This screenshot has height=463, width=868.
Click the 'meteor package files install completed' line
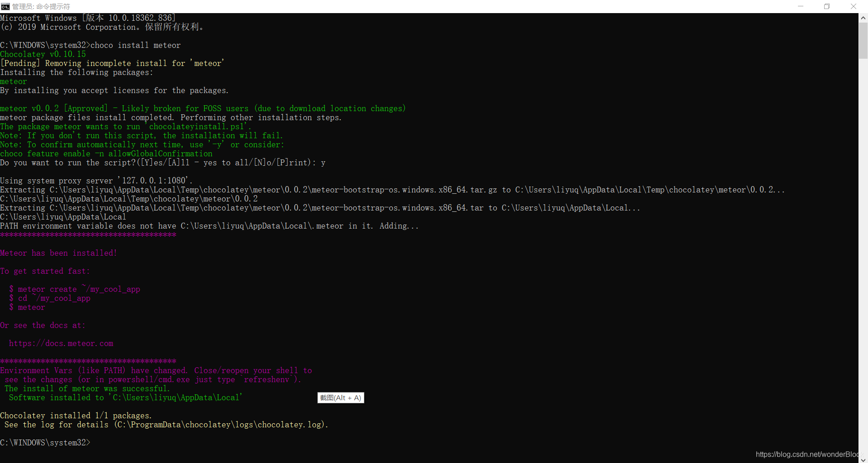[171, 117]
